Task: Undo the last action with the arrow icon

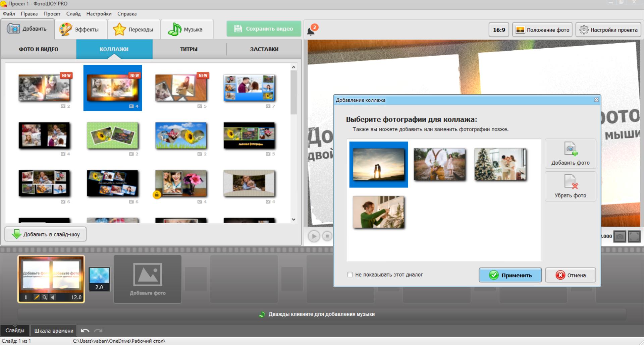Action: tap(85, 331)
